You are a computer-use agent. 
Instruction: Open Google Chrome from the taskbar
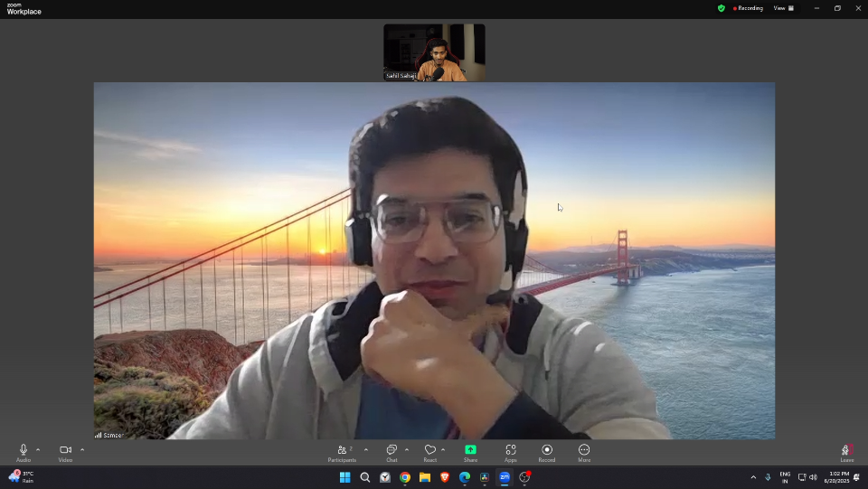pyautogui.click(x=405, y=477)
